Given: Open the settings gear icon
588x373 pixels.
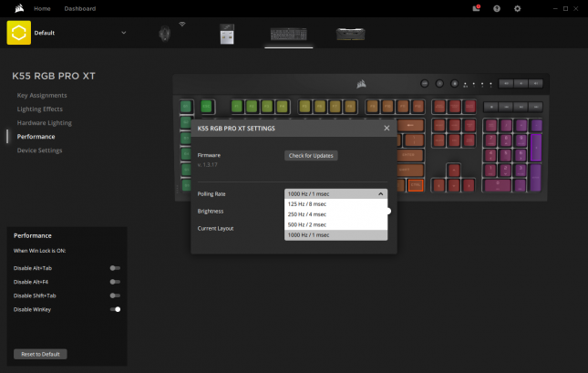Looking at the screenshot, I should click(x=517, y=8).
